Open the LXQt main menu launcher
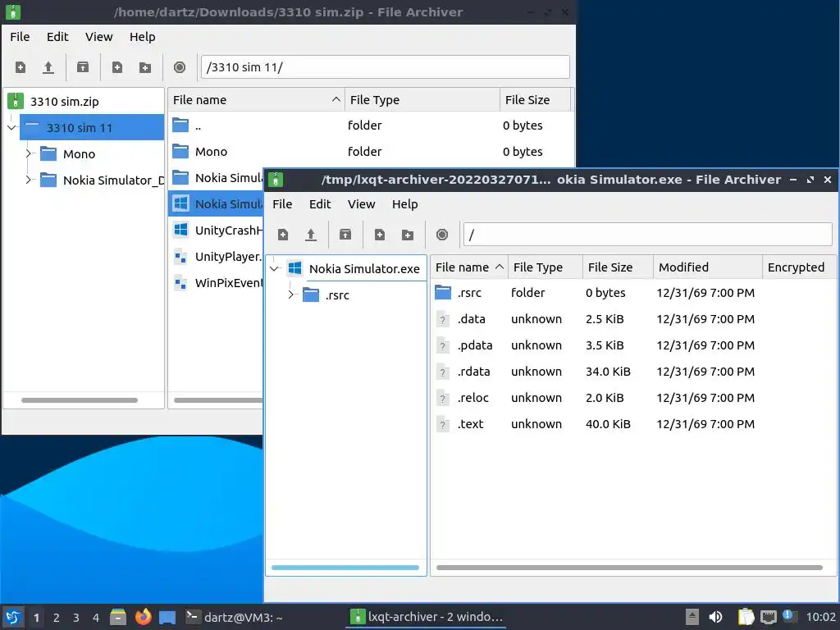This screenshot has height=630, width=840. click(13, 617)
